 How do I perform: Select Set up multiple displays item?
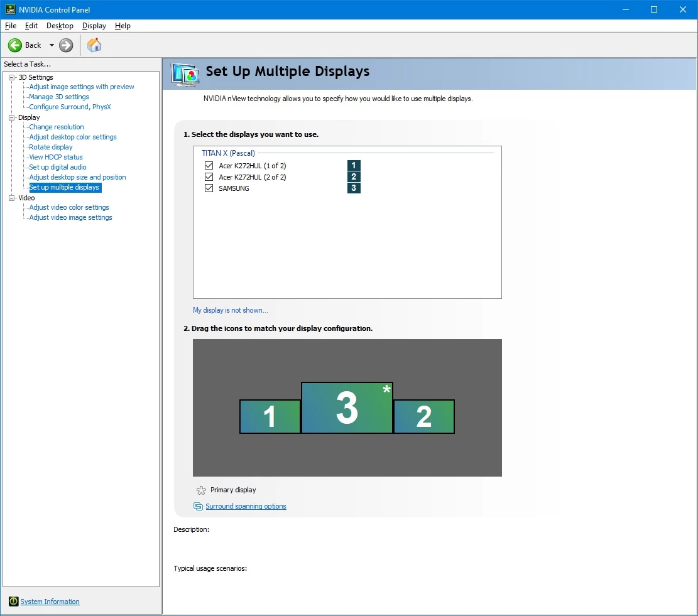65,187
